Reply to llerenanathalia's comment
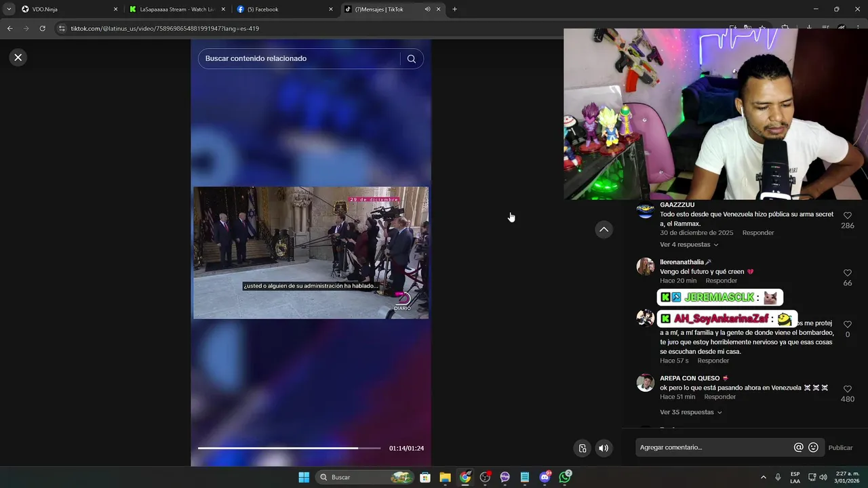This screenshot has width=868, height=488. tap(721, 281)
